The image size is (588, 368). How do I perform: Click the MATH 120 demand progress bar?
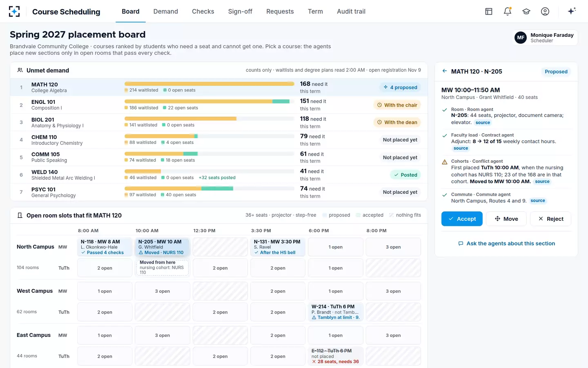click(209, 84)
